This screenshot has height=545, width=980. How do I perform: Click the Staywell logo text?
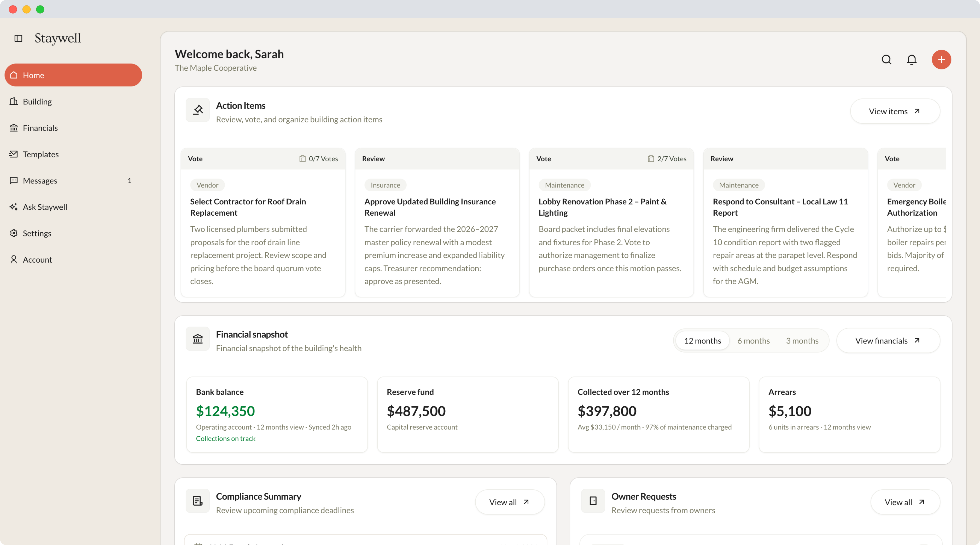[x=58, y=38]
